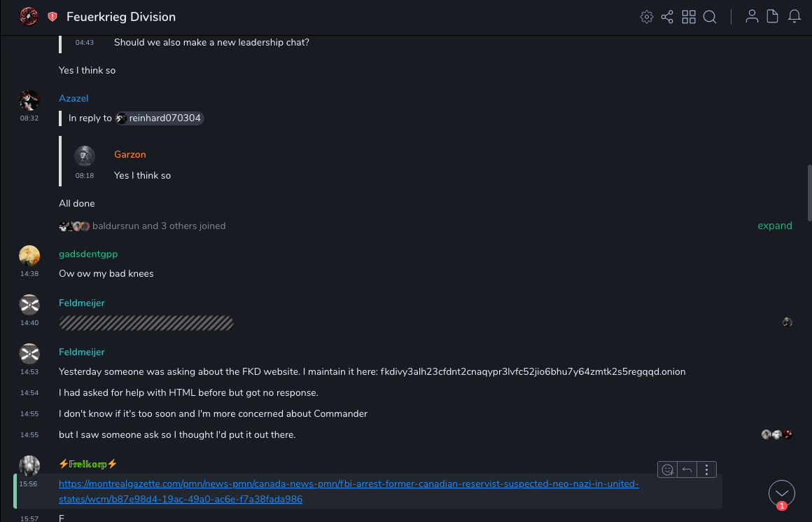Open the notifications bell icon
Viewport: 812px width, 522px height.
[x=794, y=17]
